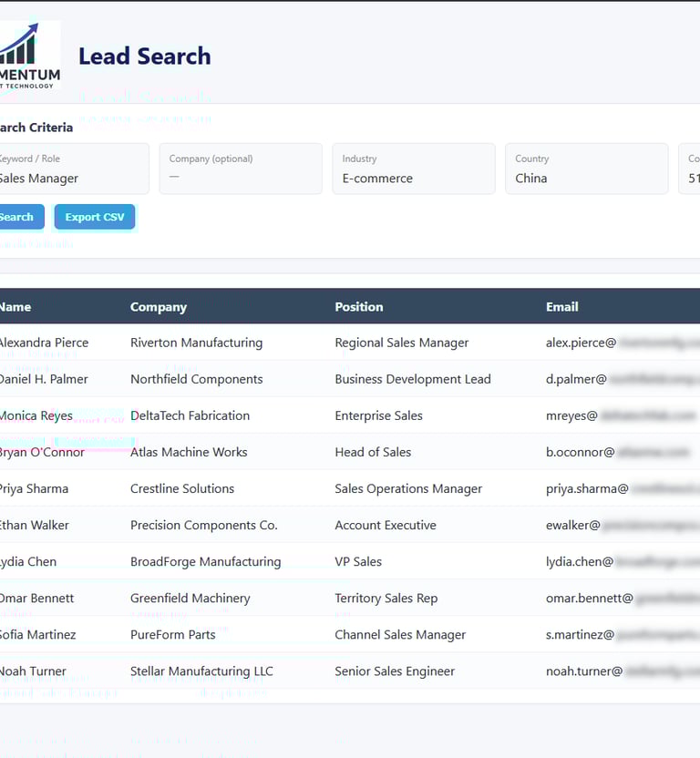The height and width of the screenshot is (758, 700).
Task: Select the Omar Bennett name cell
Action: (x=36, y=598)
